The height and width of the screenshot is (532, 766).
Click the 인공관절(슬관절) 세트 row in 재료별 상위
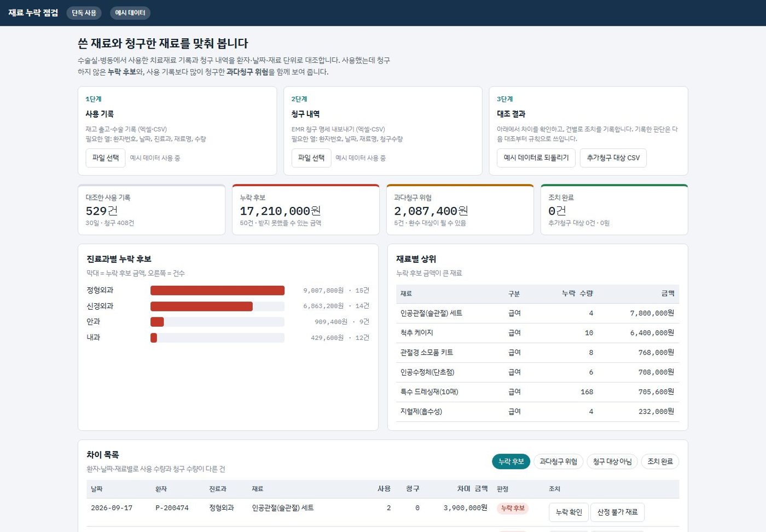tap(537, 313)
